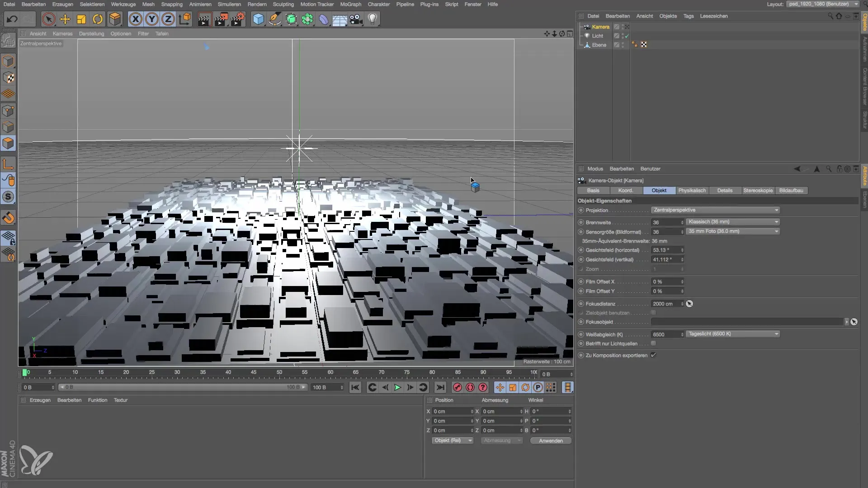The height and width of the screenshot is (488, 868).
Task: Open Layout psd_1920_1080 dropdown
Action: pyautogui.click(x=823, y=4)
